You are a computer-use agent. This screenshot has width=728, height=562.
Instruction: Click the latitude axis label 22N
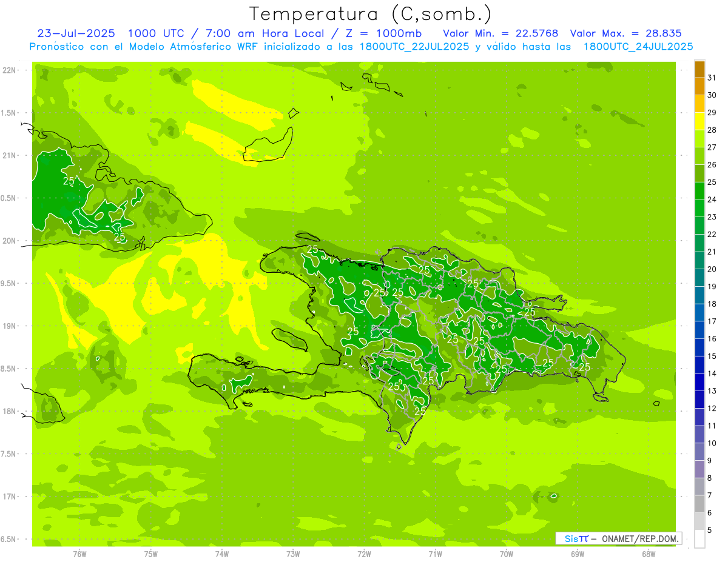click(10, 70)
